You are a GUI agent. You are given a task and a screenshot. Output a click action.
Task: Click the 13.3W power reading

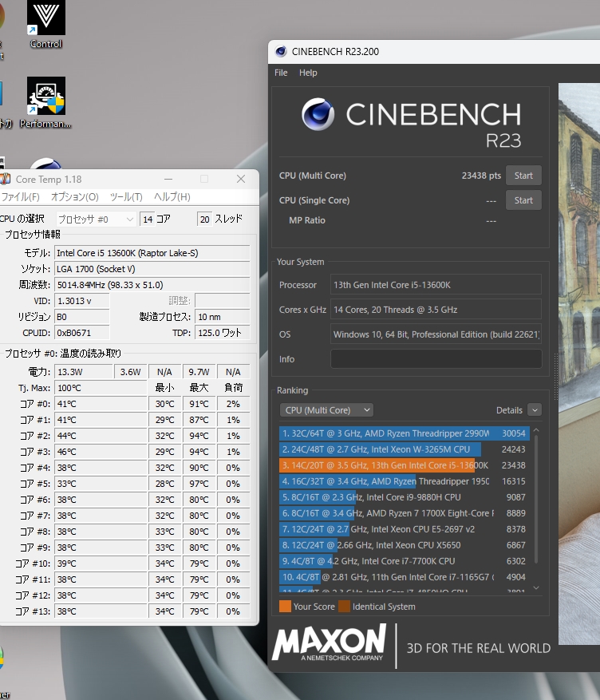coord(84,372)
